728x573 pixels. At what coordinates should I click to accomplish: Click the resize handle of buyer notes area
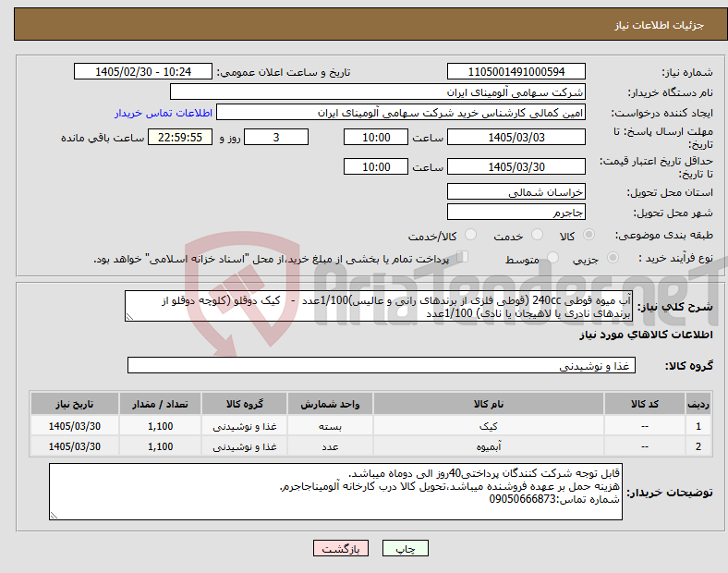point(54,516)
